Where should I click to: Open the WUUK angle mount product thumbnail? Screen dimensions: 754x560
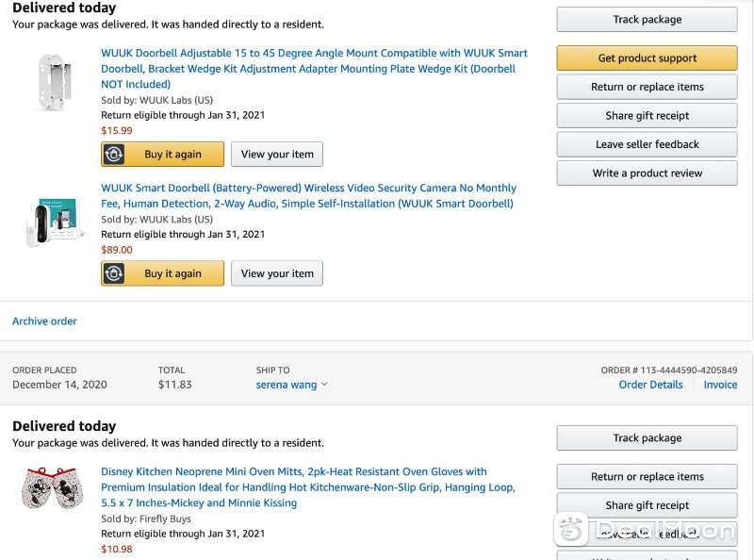[x=55, y=83]
